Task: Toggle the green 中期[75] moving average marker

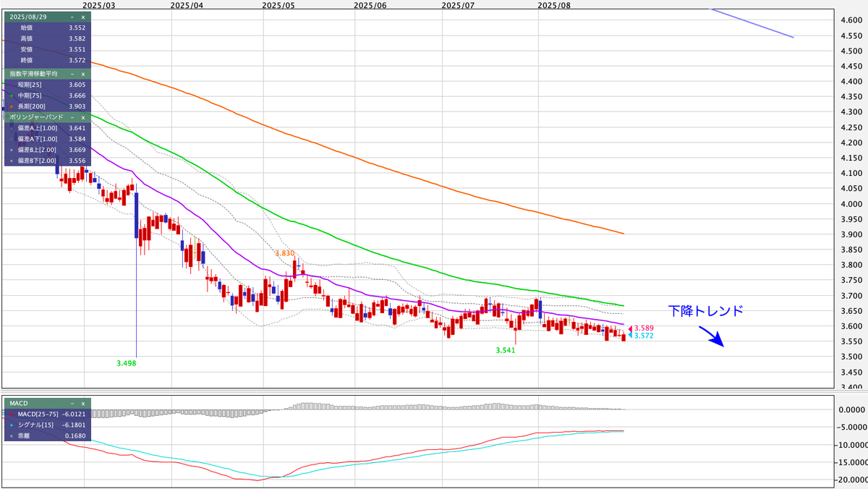Action: point(12,95)
